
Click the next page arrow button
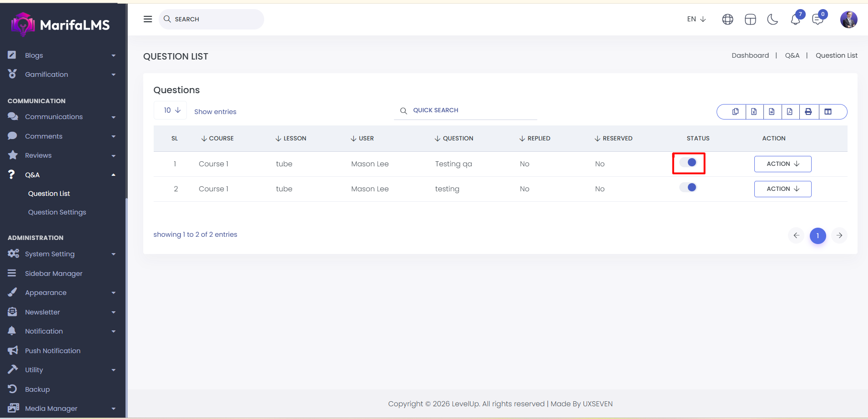[839, 235]
